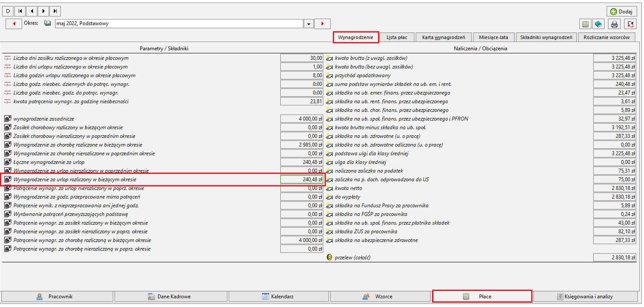Image resolution: width=644 pixels, height=307 pixels.
Task: Click icon beside kwota netto
Action: tap(329, 188)
